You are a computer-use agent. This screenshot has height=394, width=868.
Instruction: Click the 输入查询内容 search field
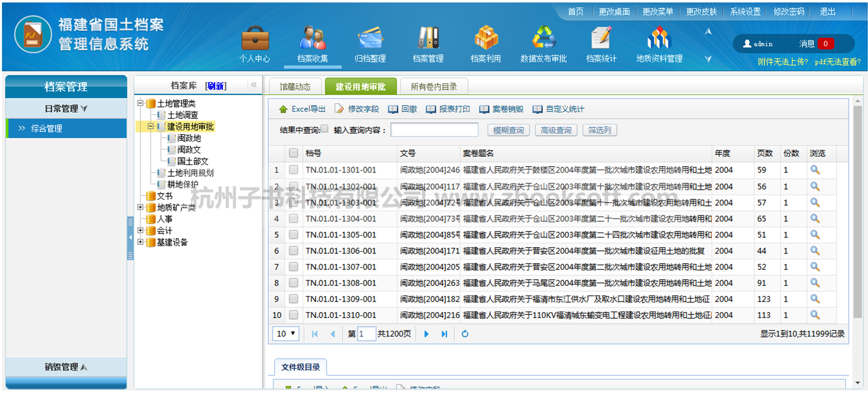[434, 130]
